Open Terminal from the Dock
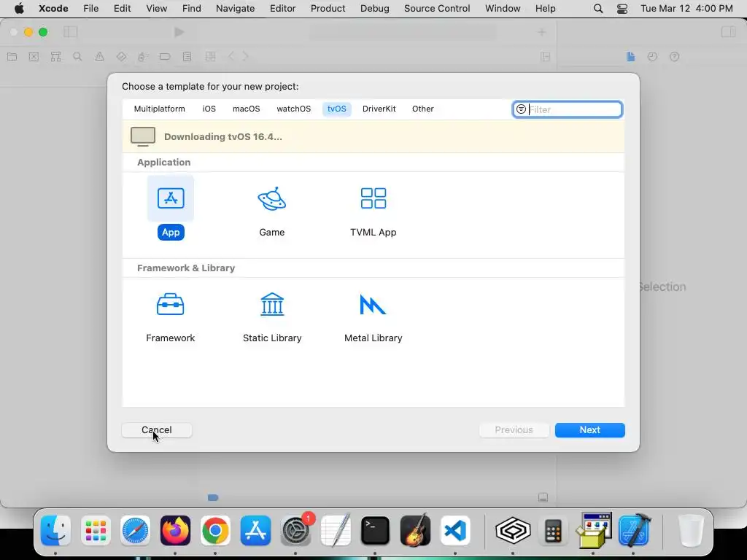Screen dimensions: 747x560 tap(376, 531)
